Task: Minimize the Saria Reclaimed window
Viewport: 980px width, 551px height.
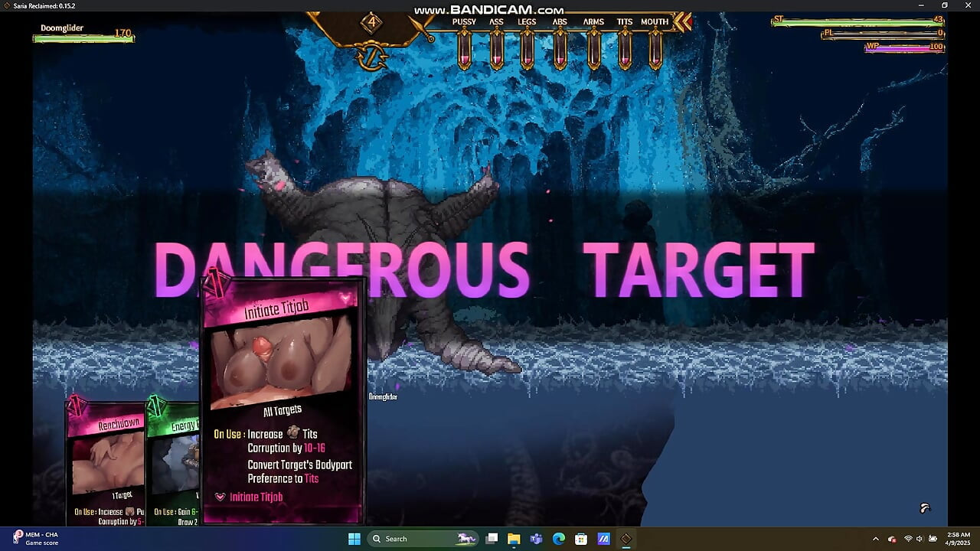Action: click(922, 5)
